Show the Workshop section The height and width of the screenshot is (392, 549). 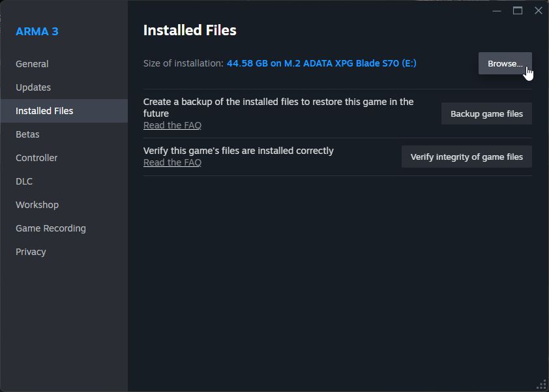click(64, 205)
